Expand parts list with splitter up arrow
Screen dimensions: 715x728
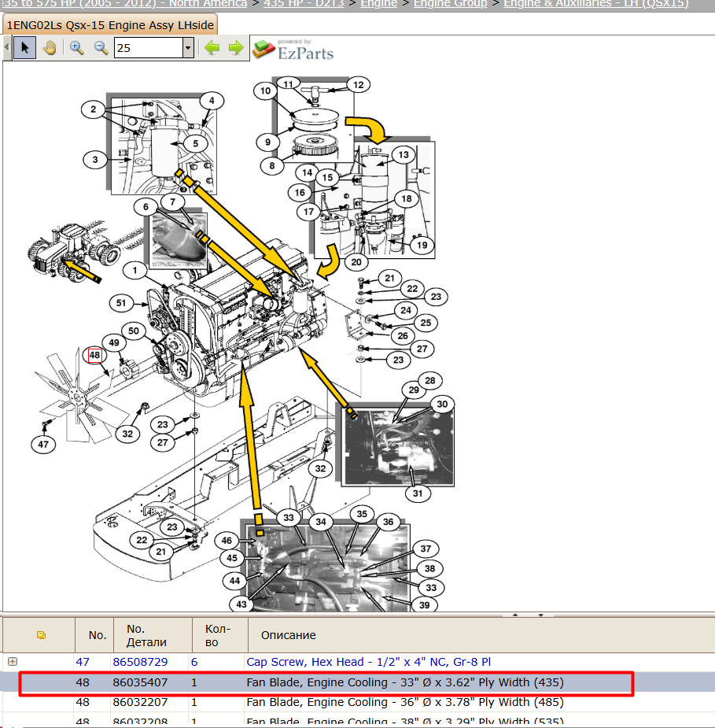[515, 615]
